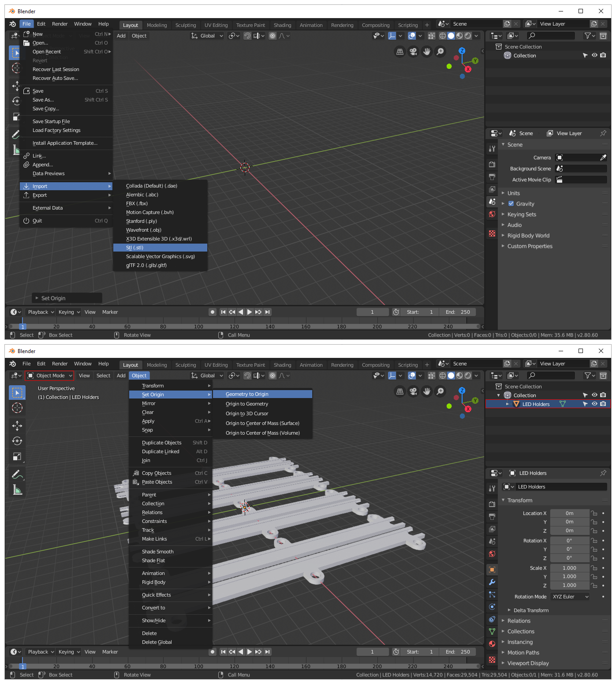Image resolution: width=616 pixels, height=684 pixels.
Task: Enable rendered shading in bottom window
Action: [468, 376]
